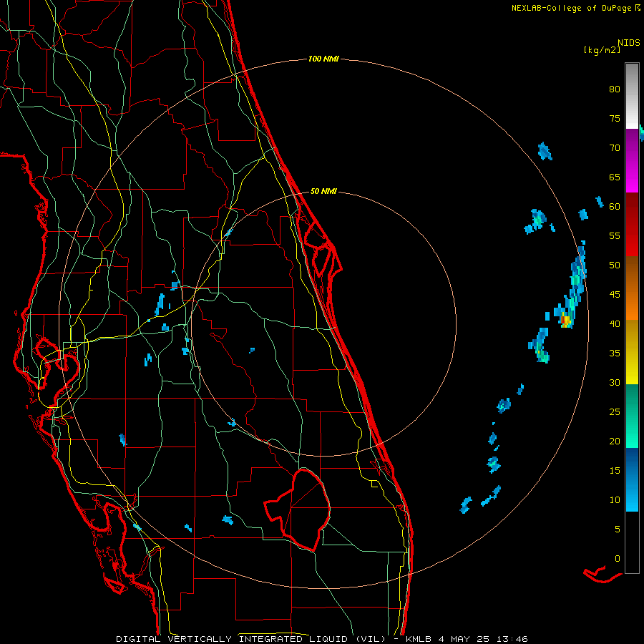
Task: Click the Lake Okeechobee outline on the map
Action: [x=298, y=509]
